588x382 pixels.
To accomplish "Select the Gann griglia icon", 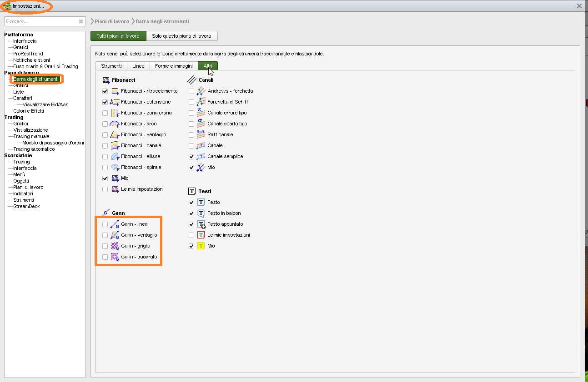I will (115, 246).
